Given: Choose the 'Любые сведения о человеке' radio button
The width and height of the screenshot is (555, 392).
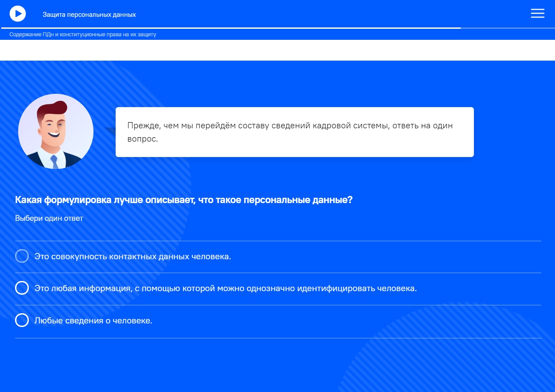Looking at the screenshot, I should point(22,320).
